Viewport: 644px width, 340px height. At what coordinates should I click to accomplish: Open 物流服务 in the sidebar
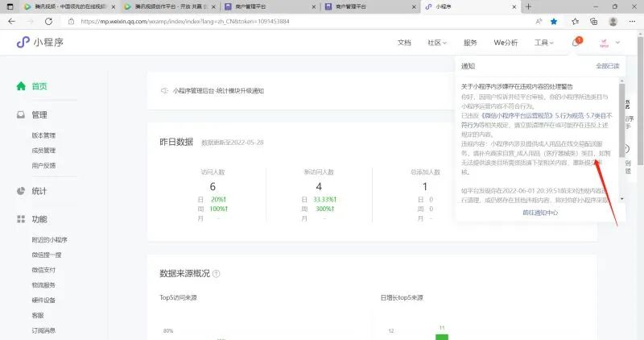coord(43,285)
